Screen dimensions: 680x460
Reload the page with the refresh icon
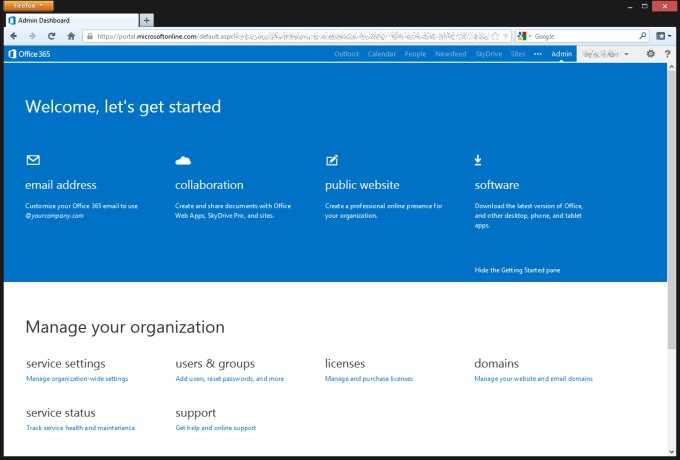[x=52, y=36]
